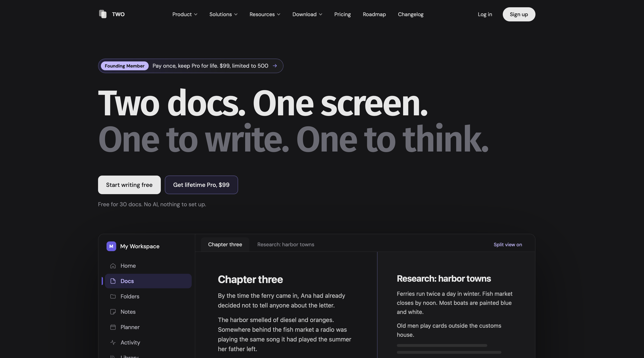
Task: Switch to the Research: harbor towns tab
Action: (x=286, y=244)
